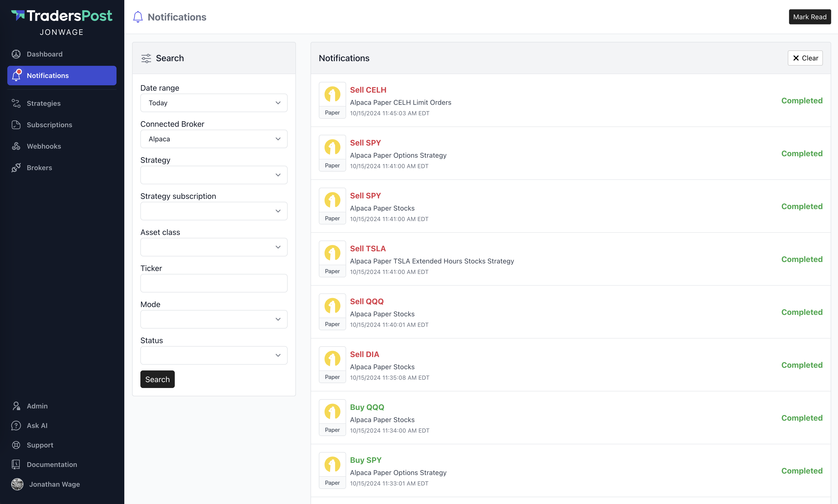This screenshot has width=838, height=504.
Task: Click the Subscriptions sidebar icon
Action: [16, 125]
